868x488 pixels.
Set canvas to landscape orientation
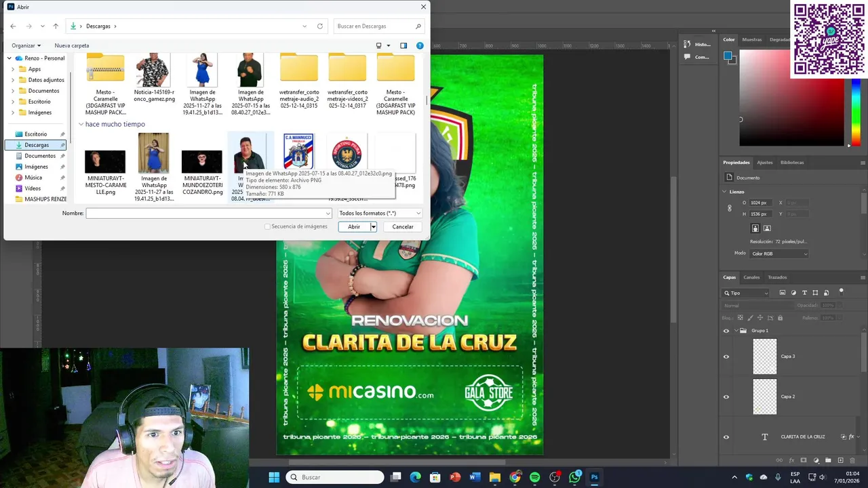(x=767, y=228)
